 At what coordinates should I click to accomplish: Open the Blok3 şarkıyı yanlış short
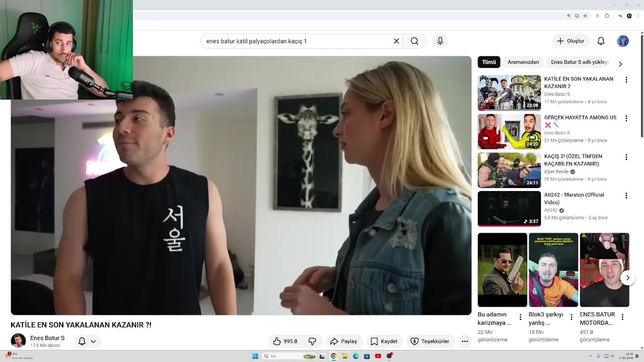tap(553, 269)
